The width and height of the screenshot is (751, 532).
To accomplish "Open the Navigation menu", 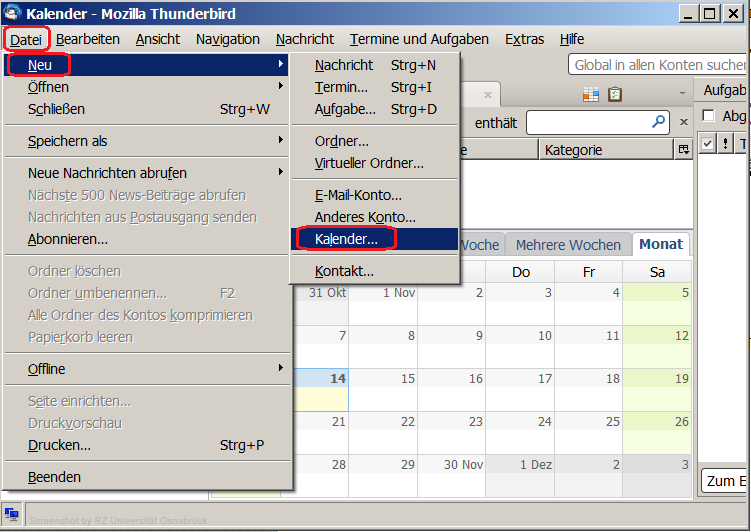I will [x=228, y=39].
